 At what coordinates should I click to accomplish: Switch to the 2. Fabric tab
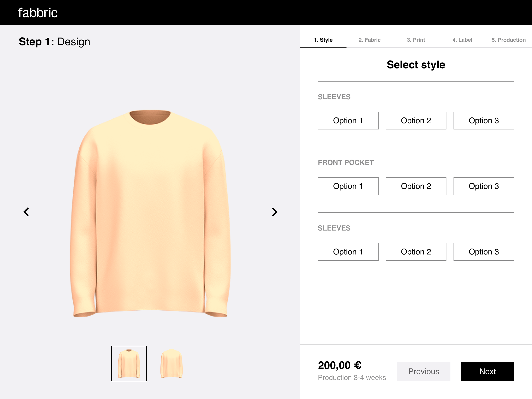(x=370, y=40)
